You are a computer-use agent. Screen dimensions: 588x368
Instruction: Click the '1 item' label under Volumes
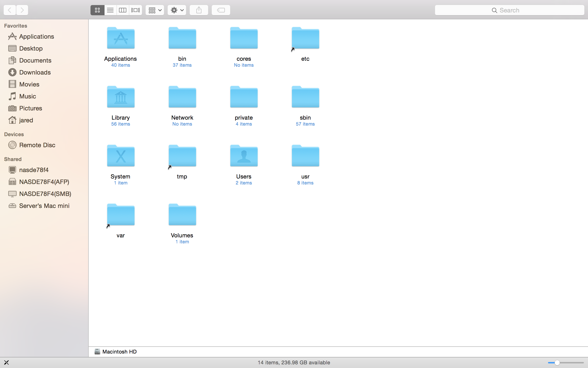182,242
